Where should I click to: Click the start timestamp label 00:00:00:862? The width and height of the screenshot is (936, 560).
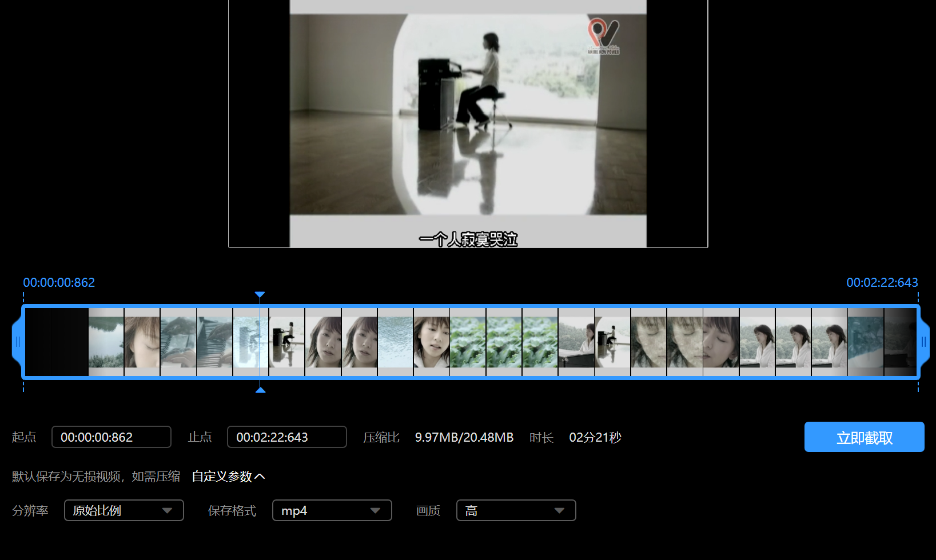tap(59, 282)
